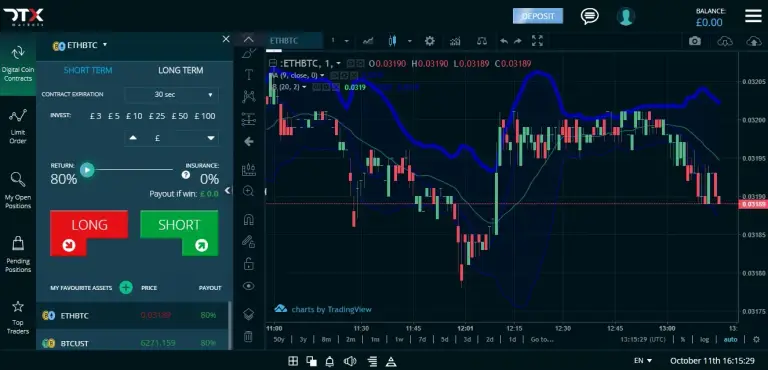This screenshot has height=370, width=768.
Task: Select the 1m time range
Action: tap(375, 339)
